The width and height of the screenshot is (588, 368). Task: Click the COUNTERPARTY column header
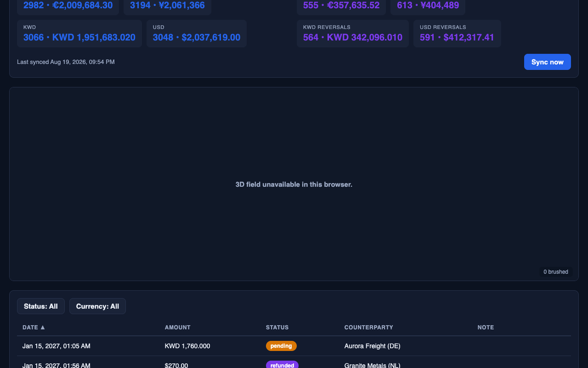pos(368,327)
